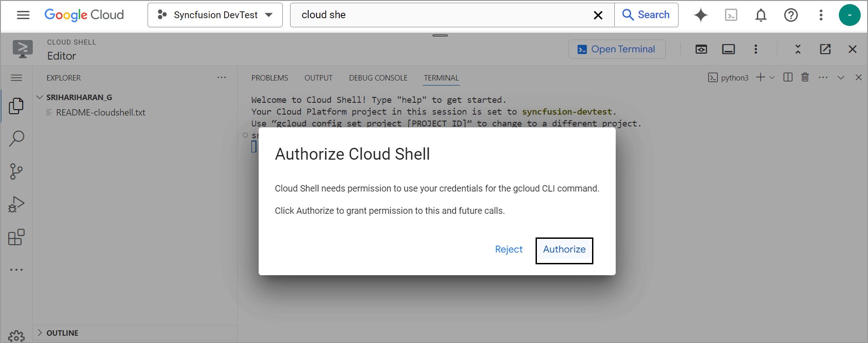Activate Cloud Shell icon in top bar
Screen dimensions: 868x343
tap(731, 15)
